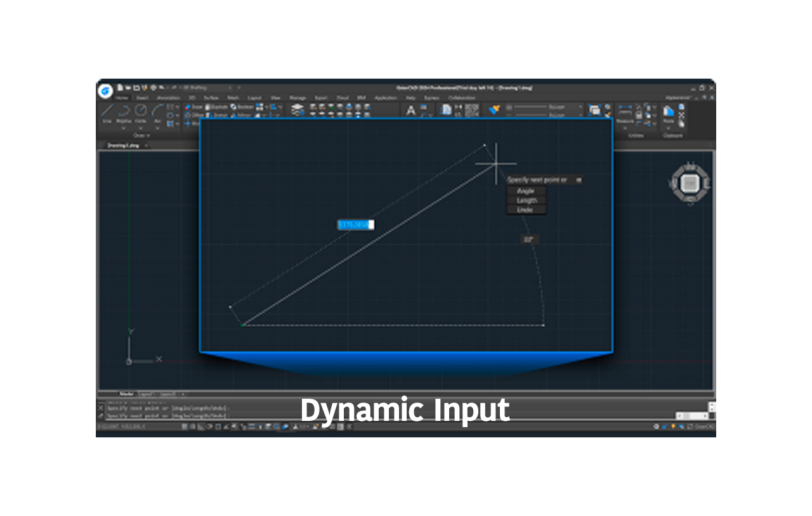Open the GstarCAD application menu logo

(x=106, y=91)
